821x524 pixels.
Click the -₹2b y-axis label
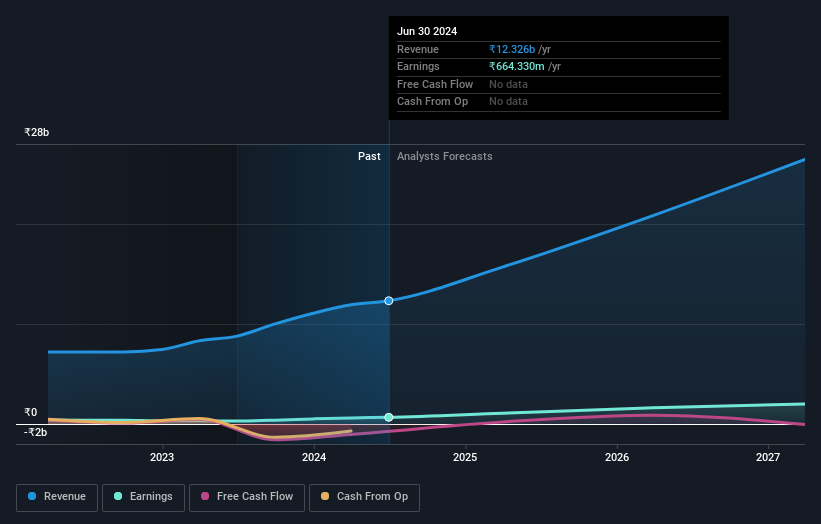point(36,432)
